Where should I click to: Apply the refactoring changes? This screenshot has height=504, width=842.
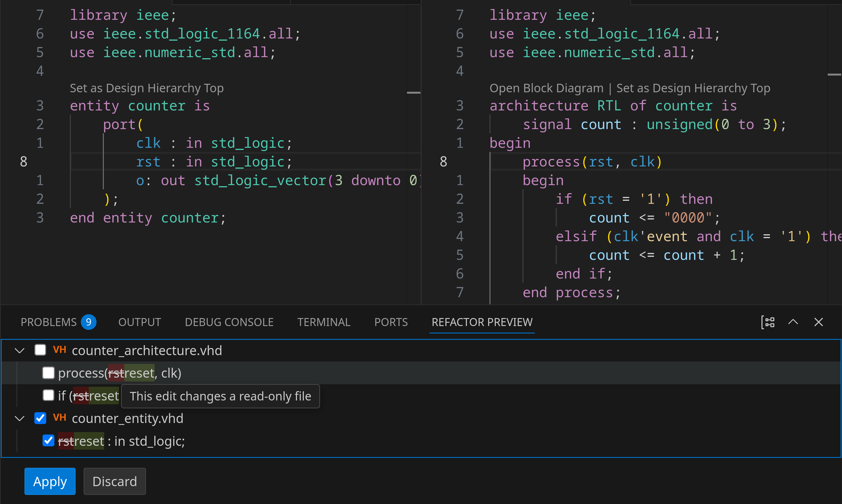(50, 481)
